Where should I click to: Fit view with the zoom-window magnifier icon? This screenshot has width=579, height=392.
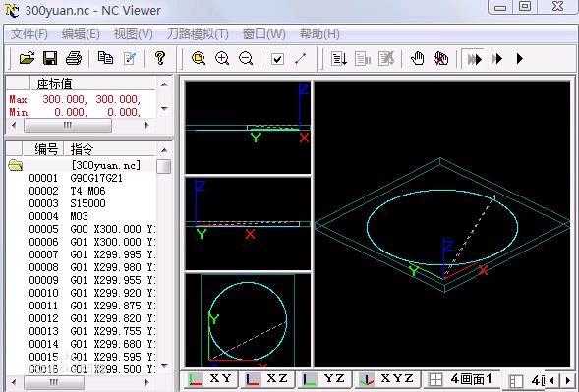click(199, 58)
